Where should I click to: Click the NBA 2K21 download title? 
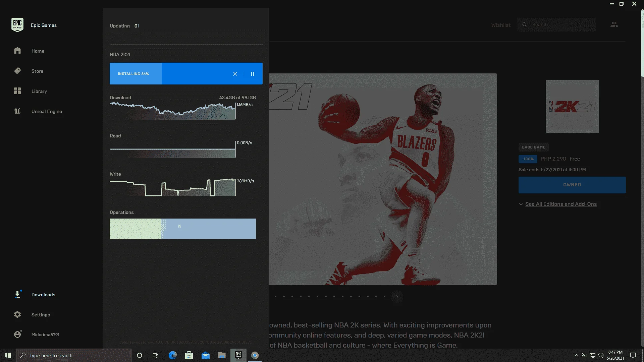[x=120, y=54]
